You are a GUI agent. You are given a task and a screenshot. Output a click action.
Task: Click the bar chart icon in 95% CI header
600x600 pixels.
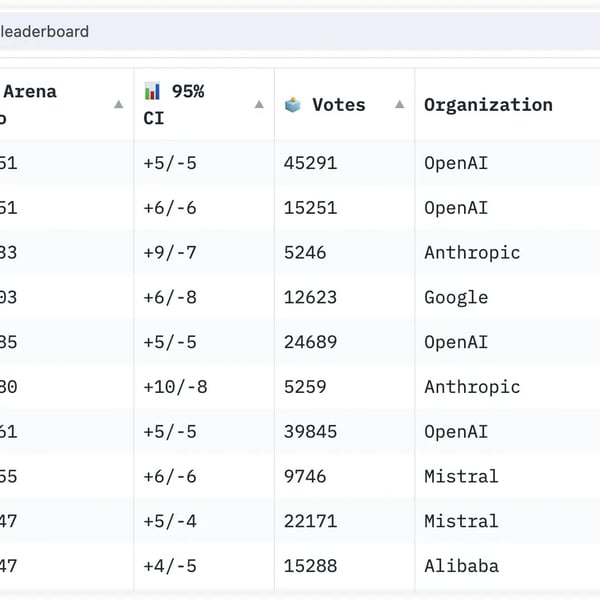point(152,91)
